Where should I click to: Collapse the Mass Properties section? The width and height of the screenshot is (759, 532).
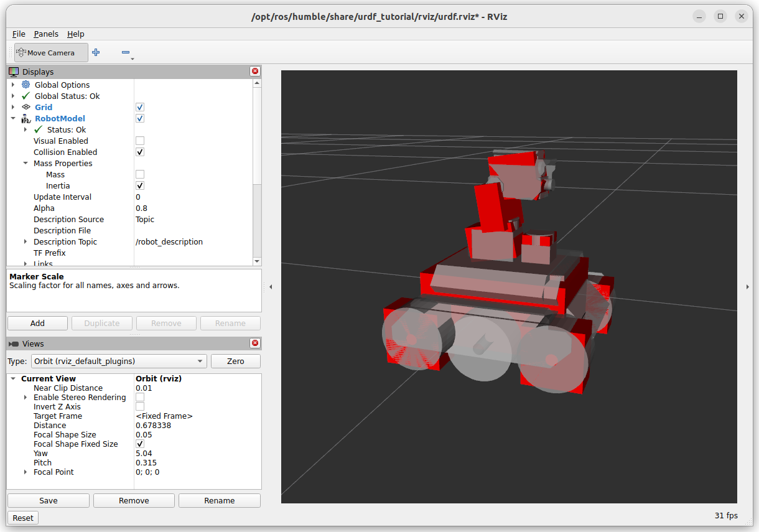(26, 163)
